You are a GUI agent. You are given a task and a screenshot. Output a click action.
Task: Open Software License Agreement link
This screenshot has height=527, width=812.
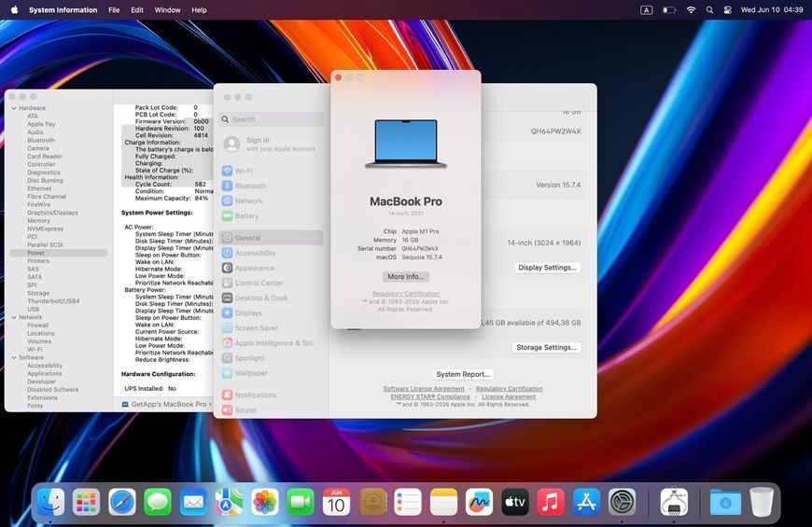point(424,389)
